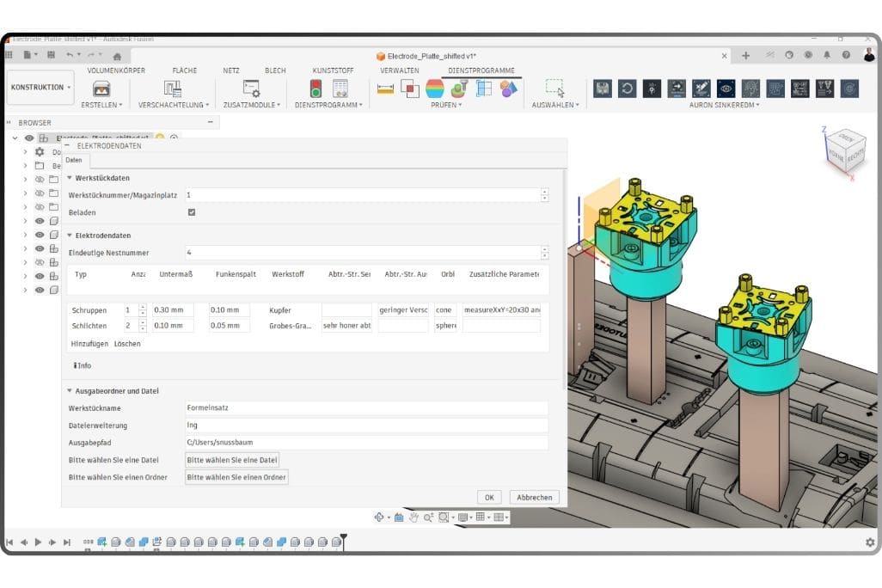
Task: Open the Konstruktion workspace dropdown
Action: (x=40, y=87)
